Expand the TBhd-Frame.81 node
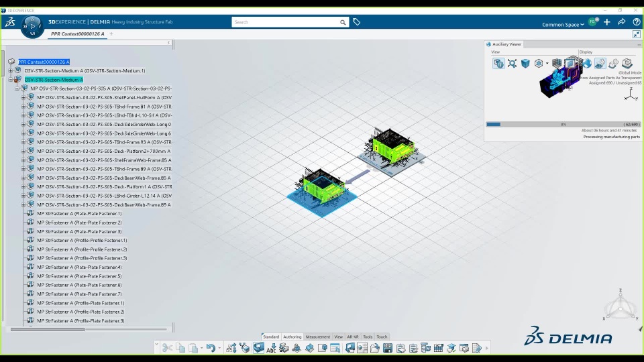Image resolution: width=644 pixels, height=362 pixels. point(23,107)
